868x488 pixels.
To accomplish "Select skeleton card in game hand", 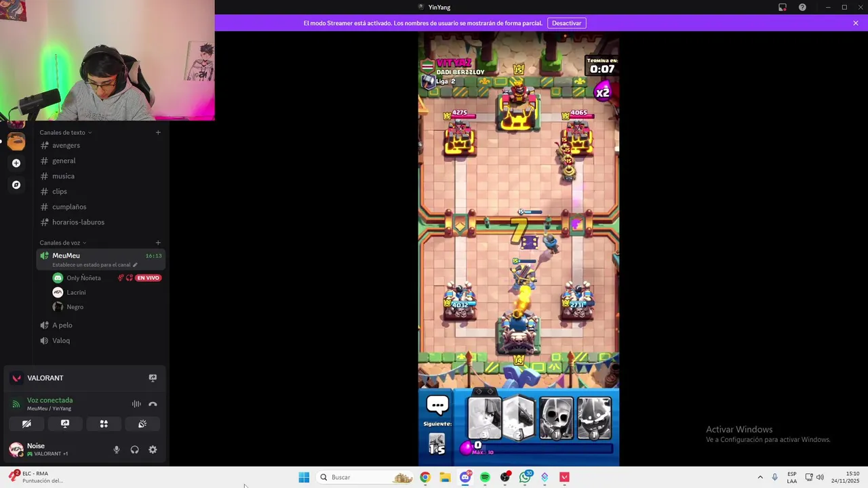I will click(x=556, y=418).
